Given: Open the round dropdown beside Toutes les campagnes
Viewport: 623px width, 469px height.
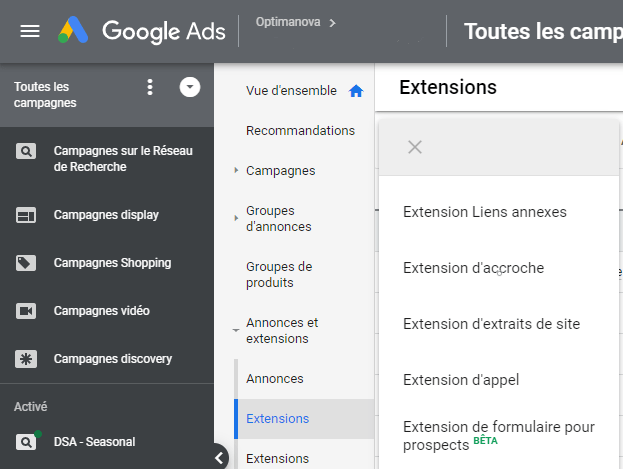Looking at the screenshot, I should coord(190,87).
